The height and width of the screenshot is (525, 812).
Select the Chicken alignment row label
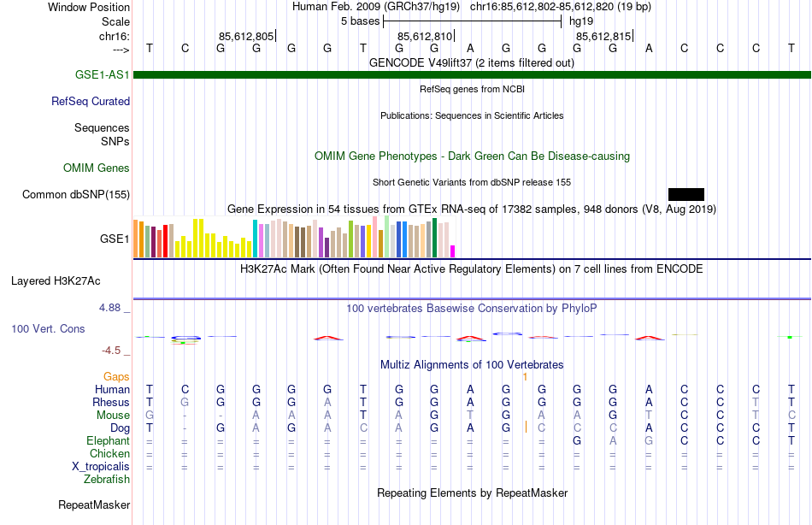click(109, 454)
